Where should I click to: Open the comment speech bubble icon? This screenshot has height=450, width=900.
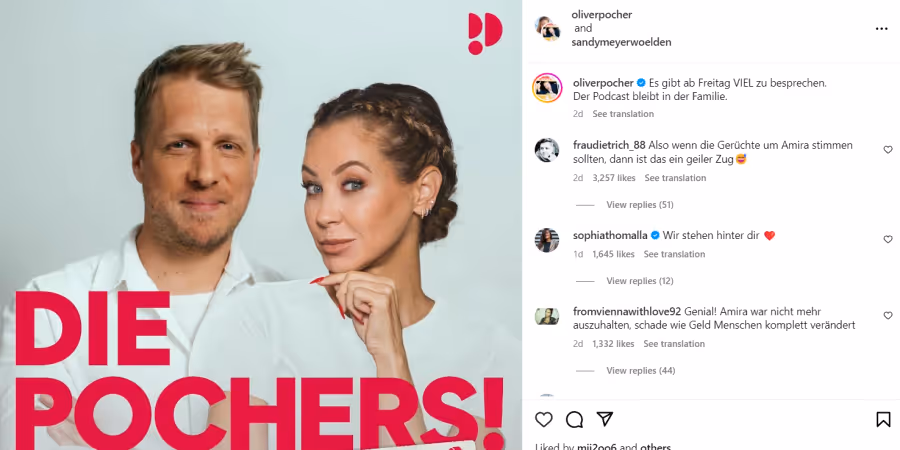(x=574, y=420)
